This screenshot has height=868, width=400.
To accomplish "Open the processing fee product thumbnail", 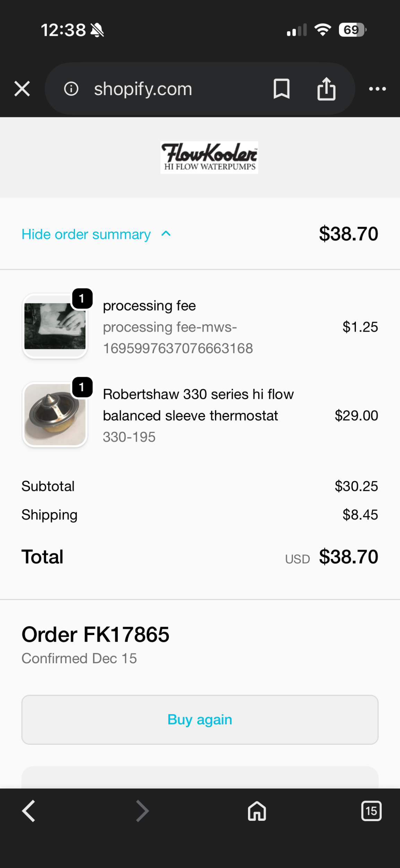I will pos(55,326).
